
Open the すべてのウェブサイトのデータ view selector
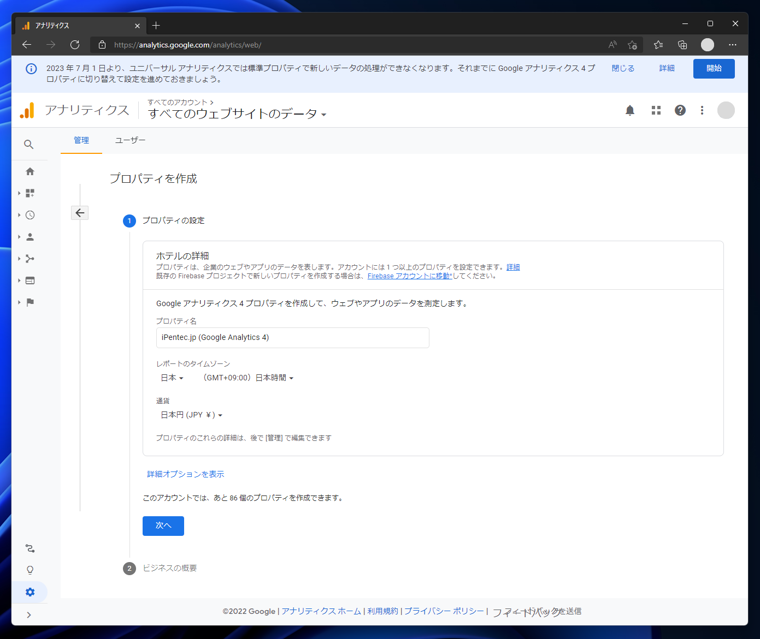pyautogui.click(x=237, y=114)
